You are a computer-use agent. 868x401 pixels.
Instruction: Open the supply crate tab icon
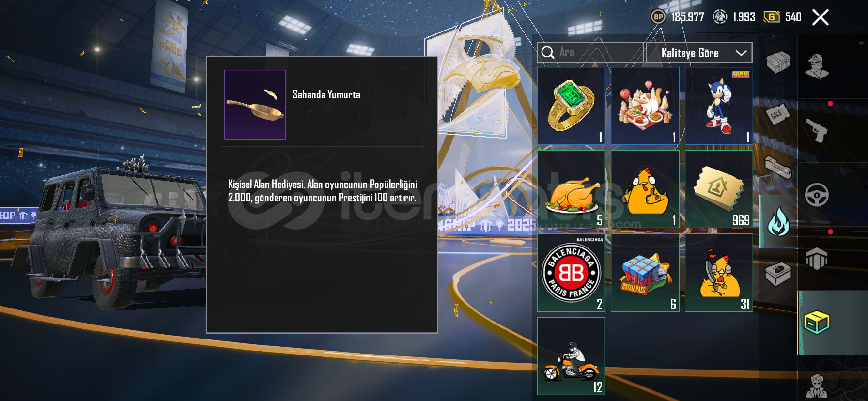click(x=778, y=62)
